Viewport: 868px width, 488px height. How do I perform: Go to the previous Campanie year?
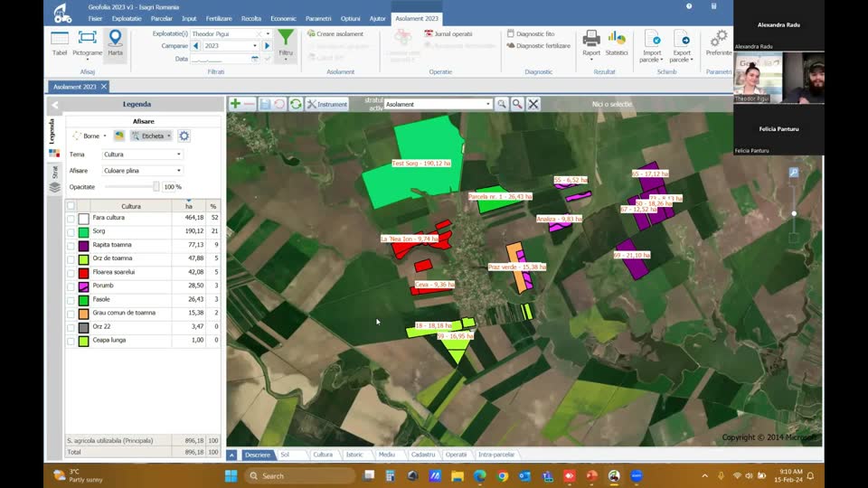point(196,46)
